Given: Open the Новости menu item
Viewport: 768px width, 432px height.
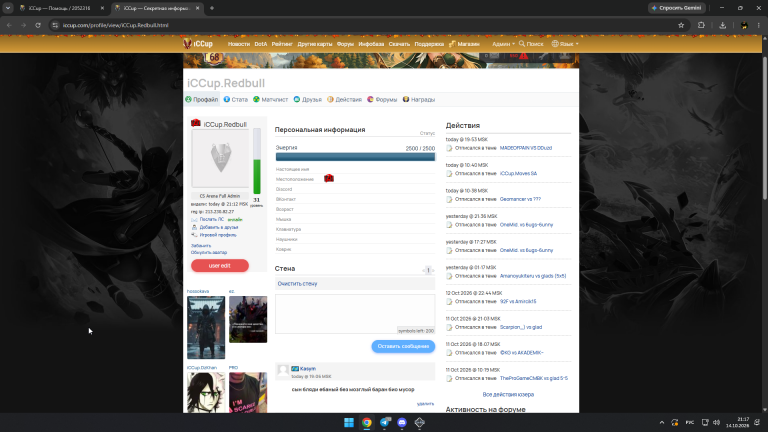Looking at the screenshot, I should [239, 44].
